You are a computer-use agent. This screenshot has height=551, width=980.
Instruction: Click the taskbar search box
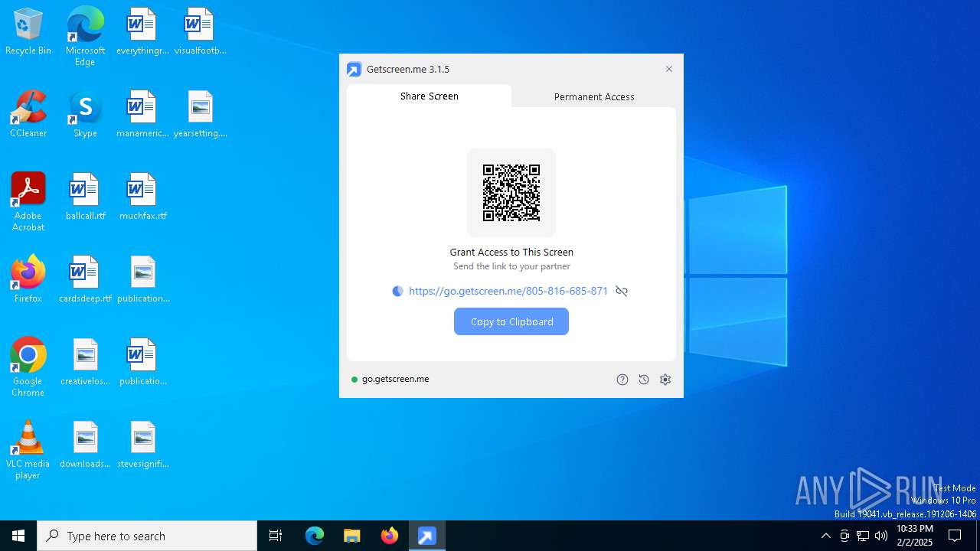click(147, 536)
